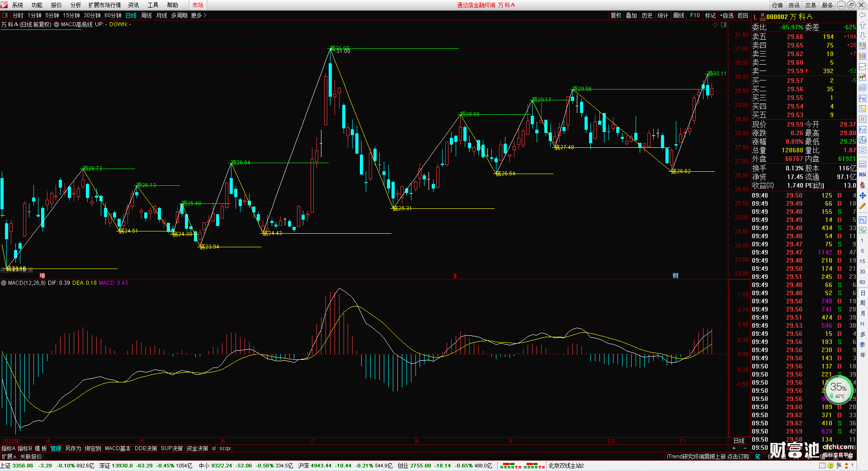Open the 扩展市场行情 menu
The height and width of the screenshot is (471, 868).
point(104,5)
